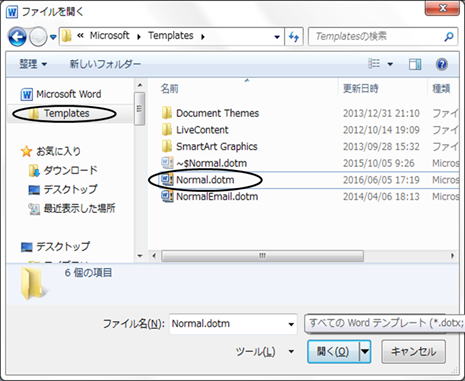Open ダウンロード in favorites

[x=63, y=170]
